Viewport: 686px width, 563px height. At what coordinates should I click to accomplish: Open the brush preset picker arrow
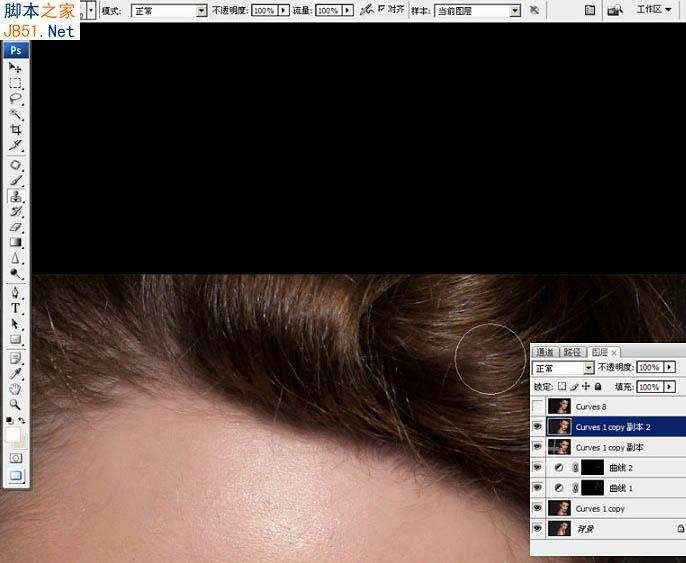click(91, 10)
